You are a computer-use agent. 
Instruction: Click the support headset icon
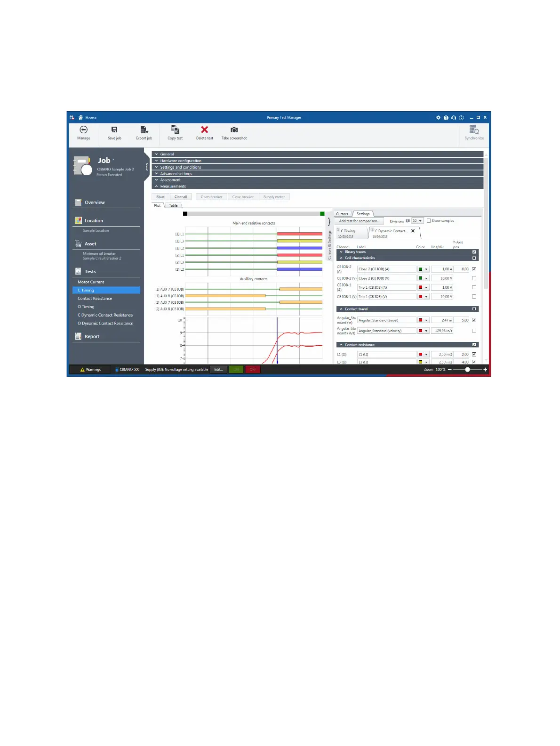(454, 118)
